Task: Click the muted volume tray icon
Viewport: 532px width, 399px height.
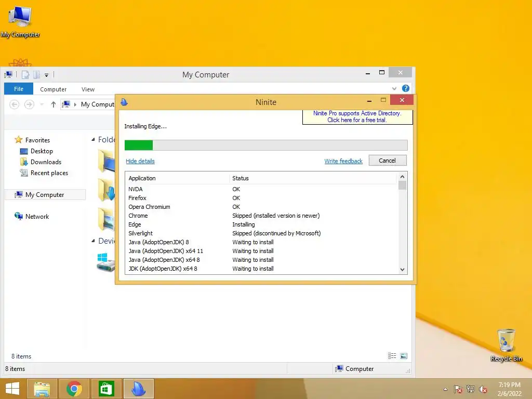Action: tap(483, 389)
